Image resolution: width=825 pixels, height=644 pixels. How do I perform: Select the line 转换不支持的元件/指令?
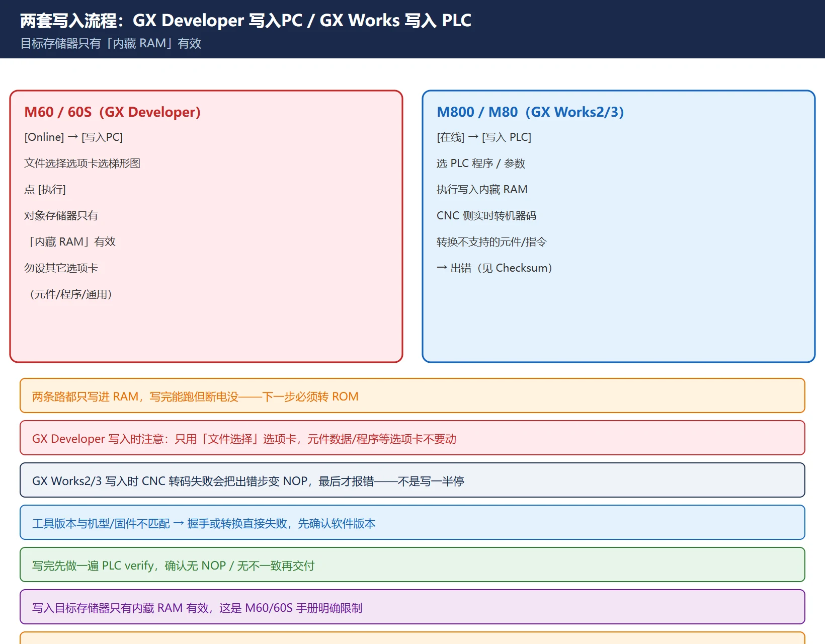pos(491,242)
